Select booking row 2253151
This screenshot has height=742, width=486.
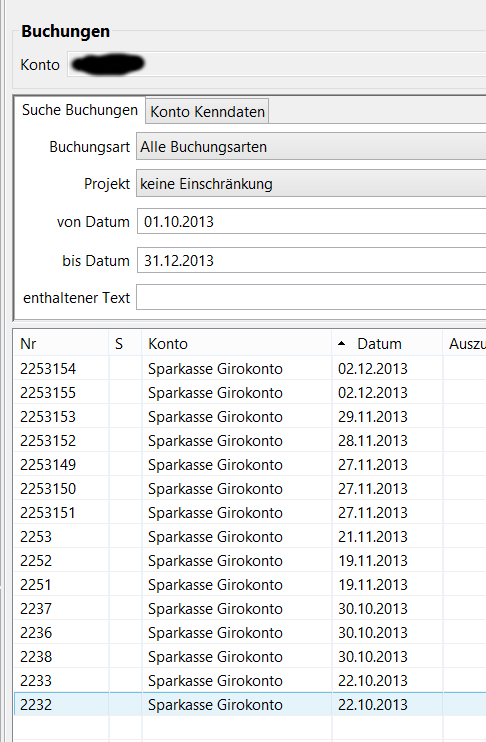click(250, 513)
